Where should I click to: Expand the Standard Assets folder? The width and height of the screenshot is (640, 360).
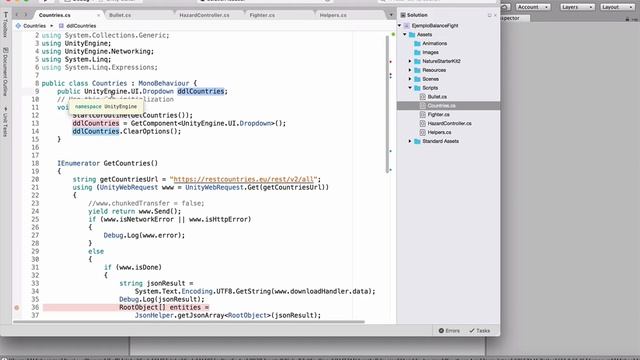coord(410,141)
